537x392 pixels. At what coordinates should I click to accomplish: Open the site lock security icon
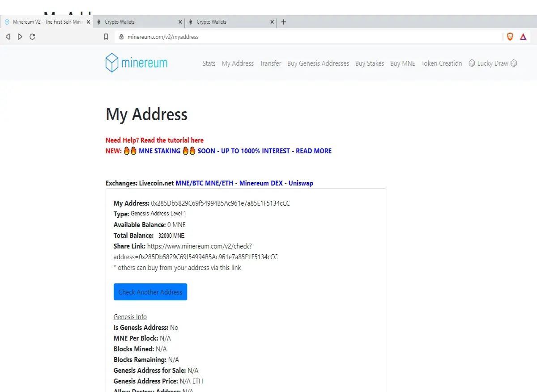click(x=121, y=37)
